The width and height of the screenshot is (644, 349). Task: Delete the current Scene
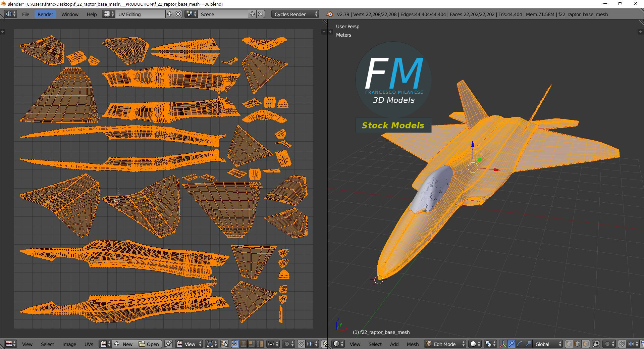261,14
